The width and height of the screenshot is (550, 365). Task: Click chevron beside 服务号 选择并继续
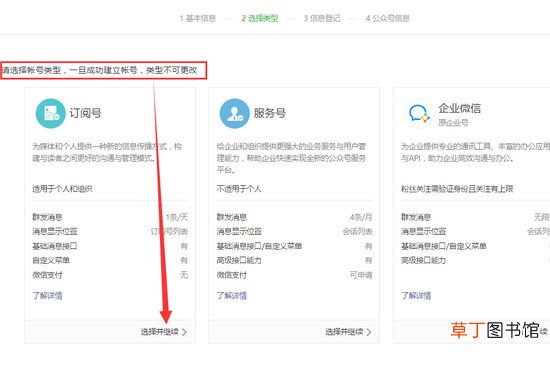[x=369, y=332]
